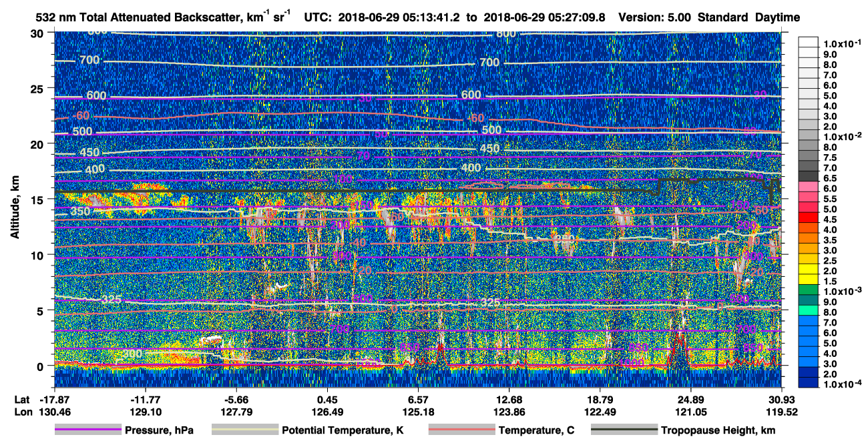Click the Pressure, hPa legend label

158,430
